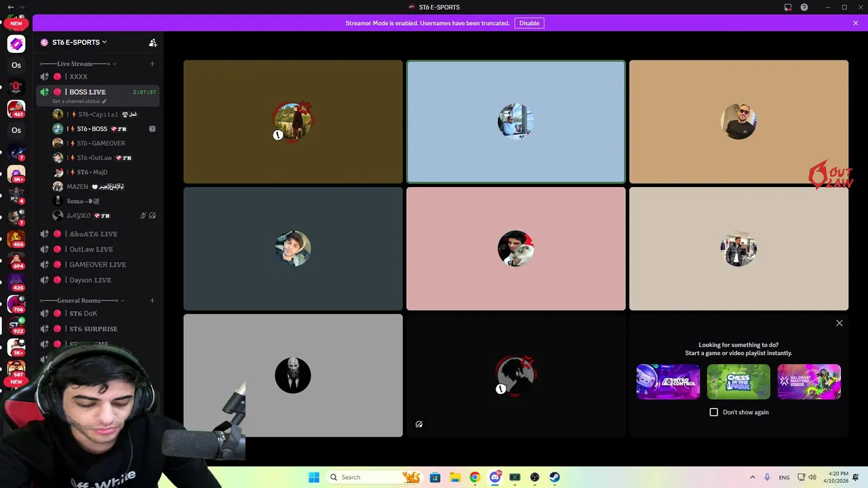Select user Soma in voice list
Image resolution: width=868 pixels, height=488 pixels.
(104, 201)
